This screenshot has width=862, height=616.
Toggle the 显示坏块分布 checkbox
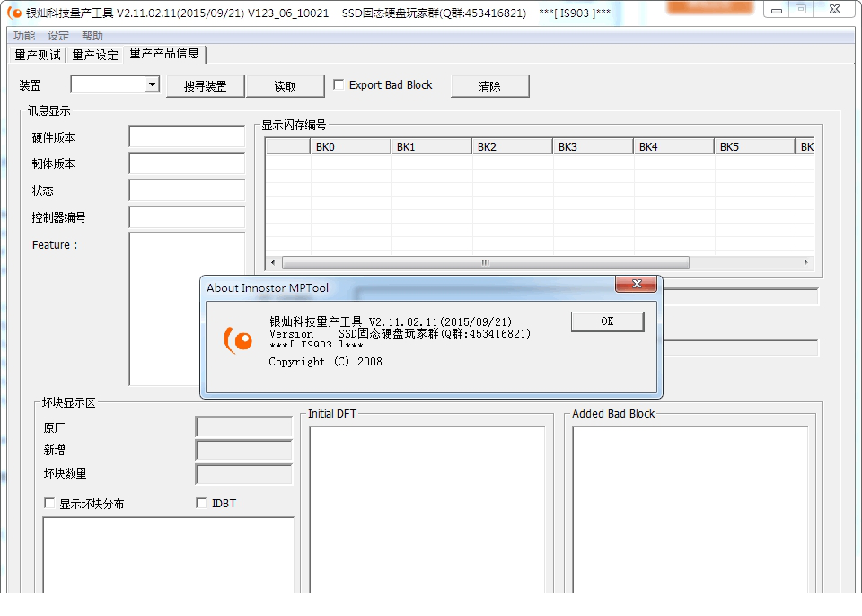[x=49, y=504]
